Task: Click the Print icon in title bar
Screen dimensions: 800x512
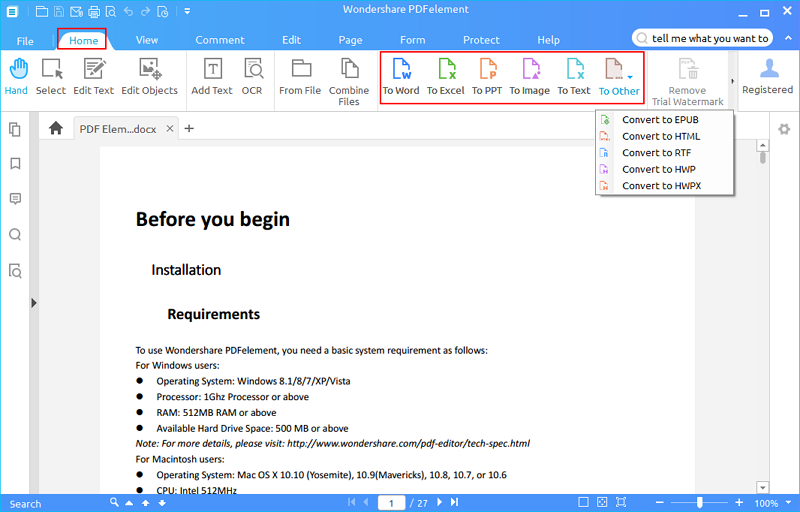Action: (93, 11)
